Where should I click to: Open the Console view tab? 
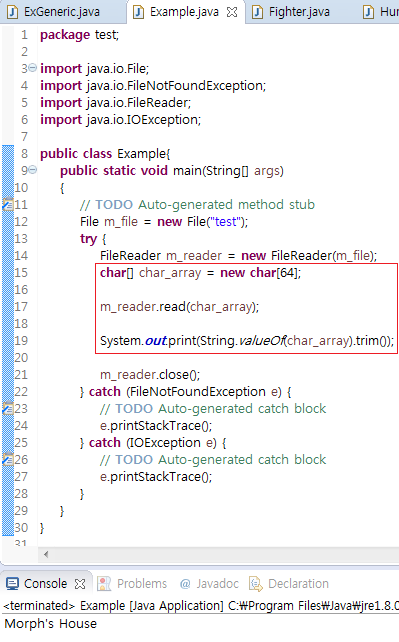point(45,583)
